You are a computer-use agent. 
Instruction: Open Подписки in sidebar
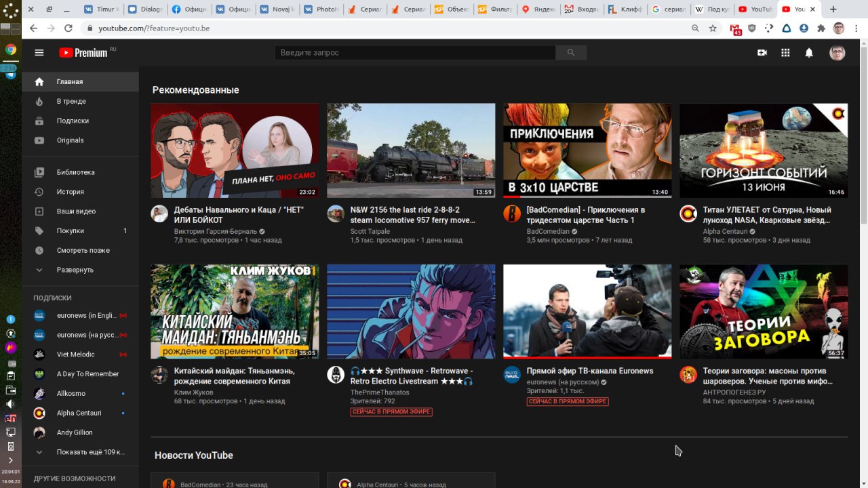(80, 121)
